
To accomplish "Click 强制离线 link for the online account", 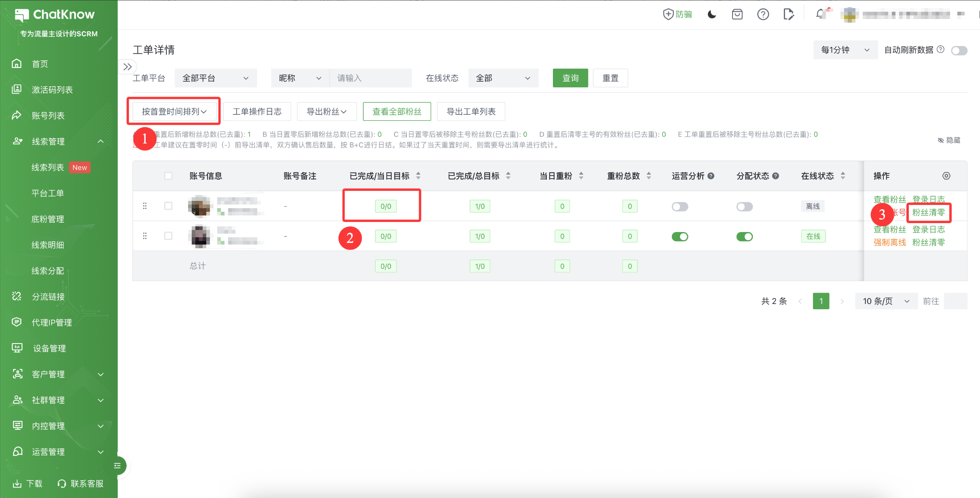I will (889, 243).
